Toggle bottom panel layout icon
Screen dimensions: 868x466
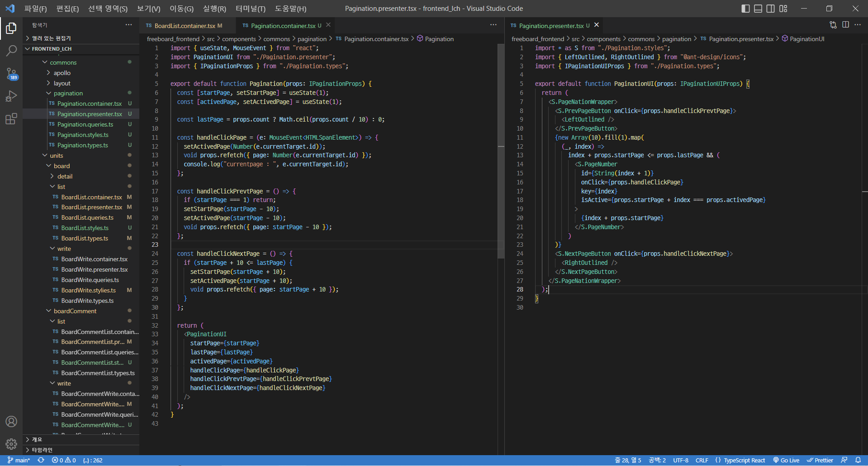point(758,9)
